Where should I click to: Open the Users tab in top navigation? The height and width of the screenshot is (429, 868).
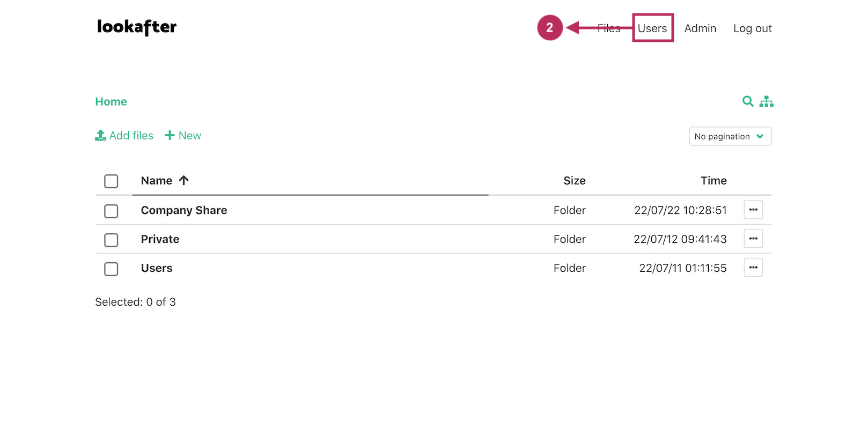pyautogui.click(x=652, y=28)
